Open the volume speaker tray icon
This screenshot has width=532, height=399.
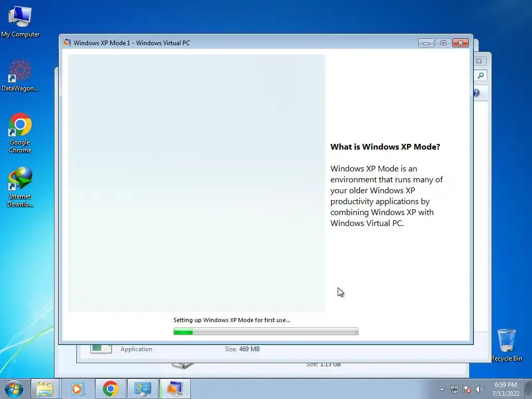pyautogui.click(x=479, y=389)
